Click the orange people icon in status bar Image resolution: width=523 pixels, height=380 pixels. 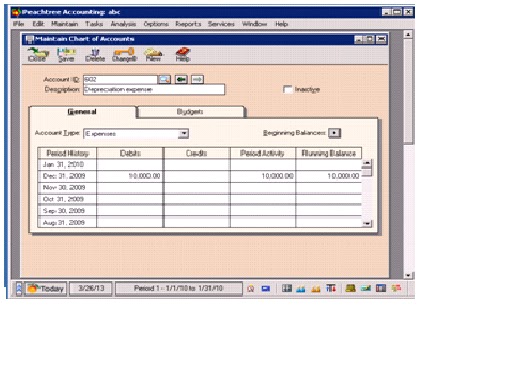316,289
